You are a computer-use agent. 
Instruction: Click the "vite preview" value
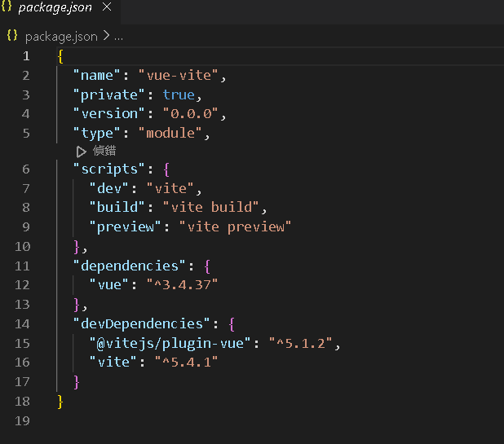click(236, 227)
